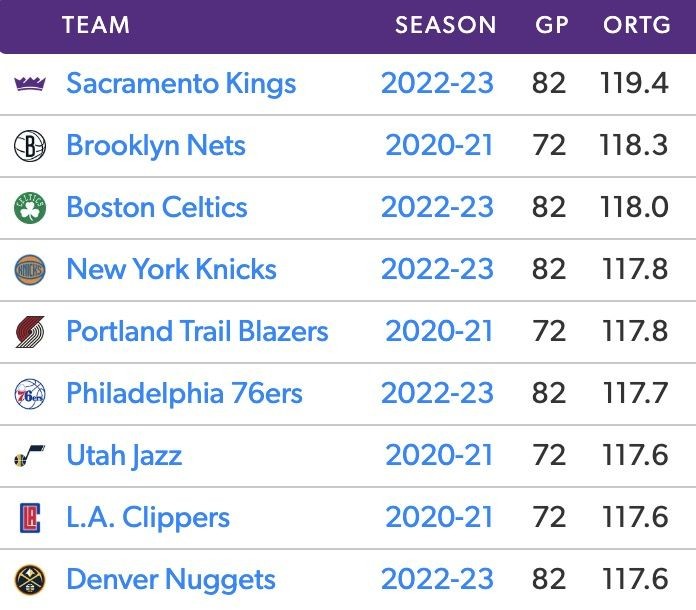Image resolution: width=696 pixels, height=610 pixels.
Task: Click the Sacramento Kings logo icon
Action: [30, 83]
